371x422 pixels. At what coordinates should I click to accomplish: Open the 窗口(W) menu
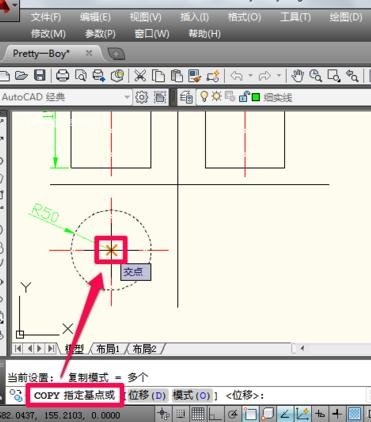pyautogui.click(x=152, y=34)
